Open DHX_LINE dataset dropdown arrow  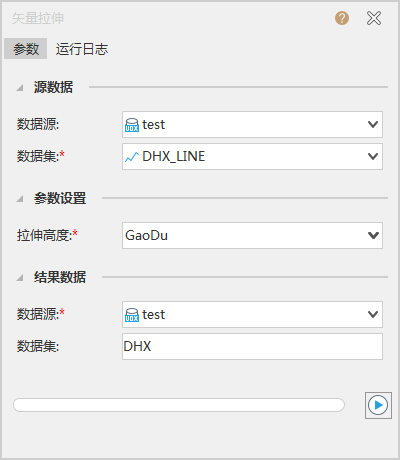(373, 156)
